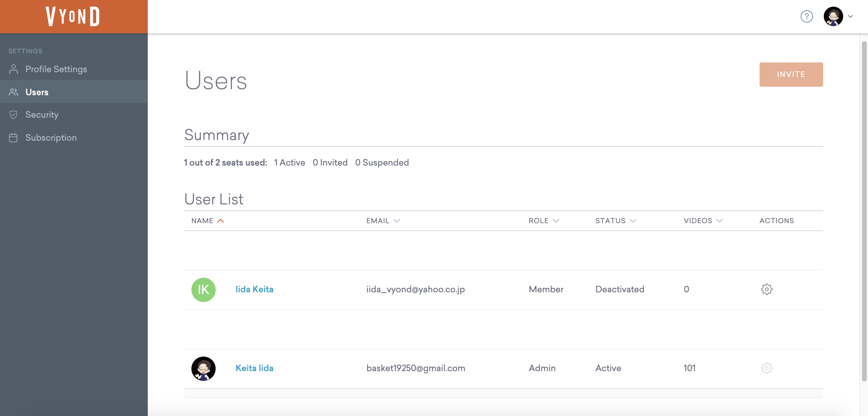Open the Keita Iida user link

[x=254, y=368]
